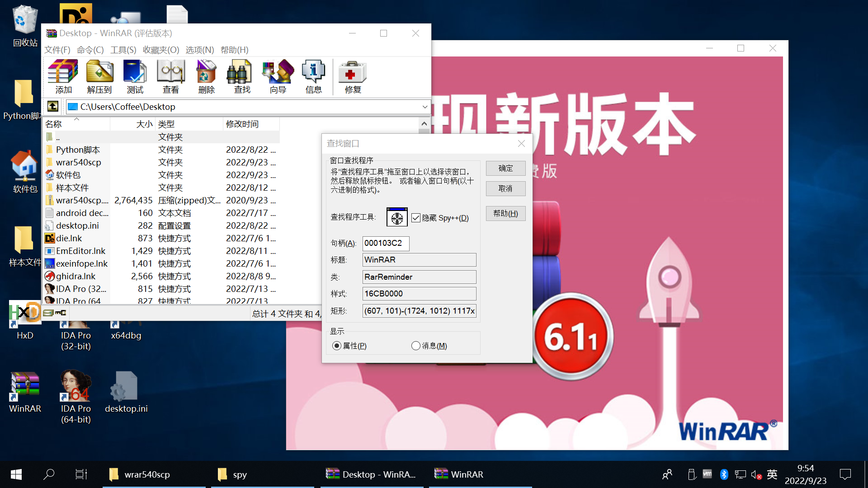Open the Tools (工具) menu

tap(123, 50)
